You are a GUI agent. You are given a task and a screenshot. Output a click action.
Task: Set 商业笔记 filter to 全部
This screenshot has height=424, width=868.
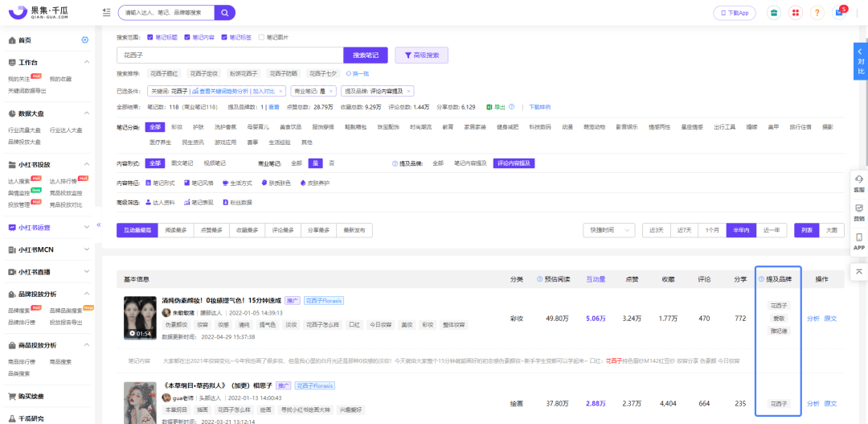pyautogui.click(x=297, y=163)
